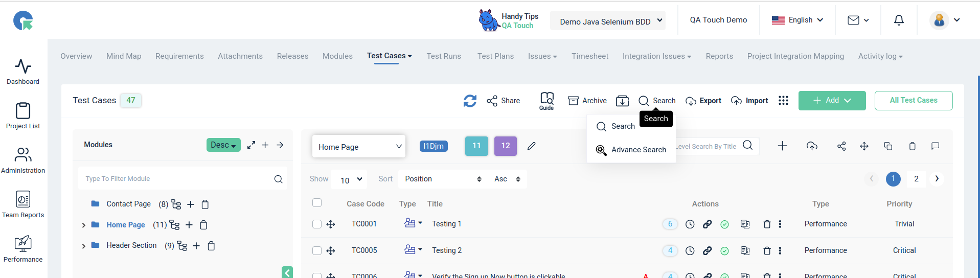Click the Export button
980x278 pixels.
pyautogui.click(x=703, y=101)
